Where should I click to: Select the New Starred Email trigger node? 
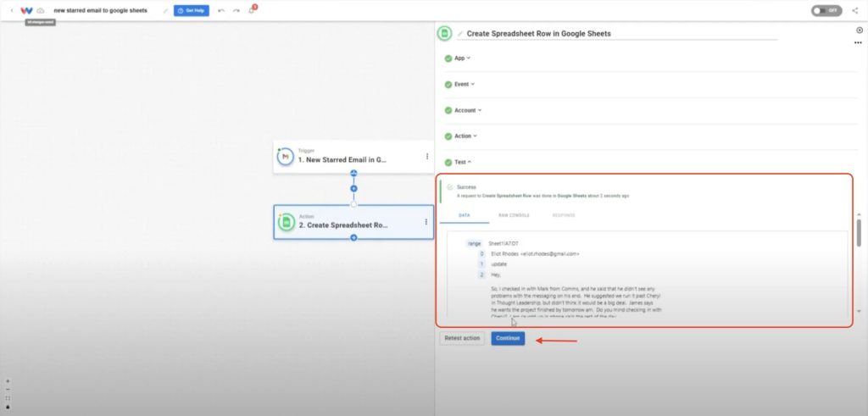tap(353, 157)
